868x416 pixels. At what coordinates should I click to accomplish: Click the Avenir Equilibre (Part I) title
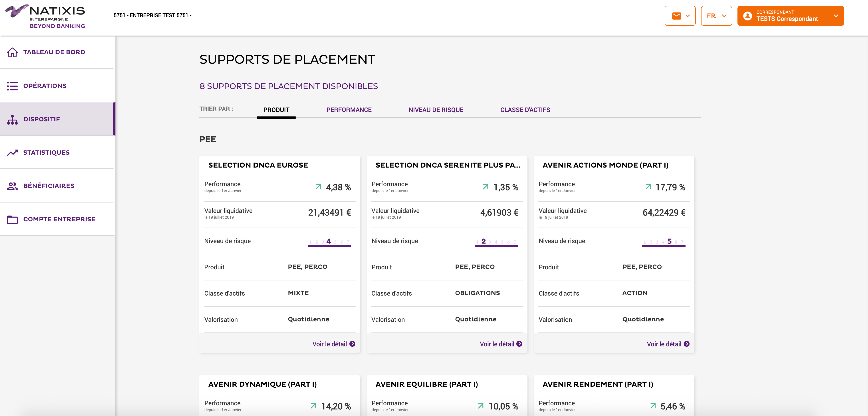click(427, 384)
